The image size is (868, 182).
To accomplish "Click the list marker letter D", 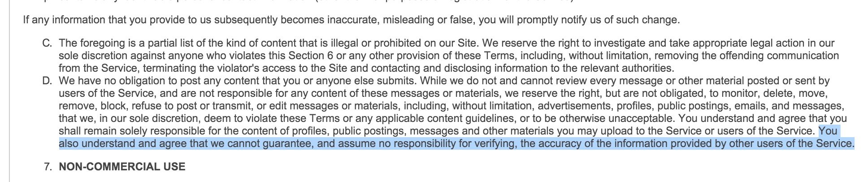I will tap(47, 81).
